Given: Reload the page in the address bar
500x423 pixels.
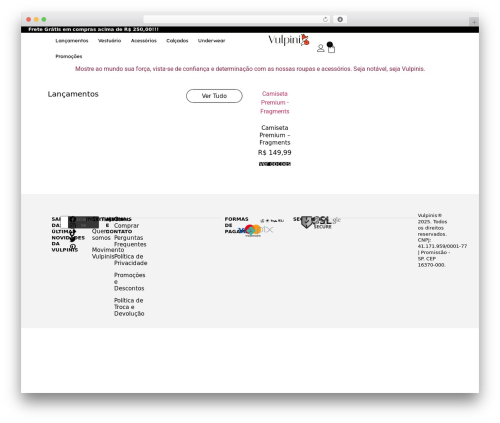Looking at the screenshot, I should (x=325, y=20).
